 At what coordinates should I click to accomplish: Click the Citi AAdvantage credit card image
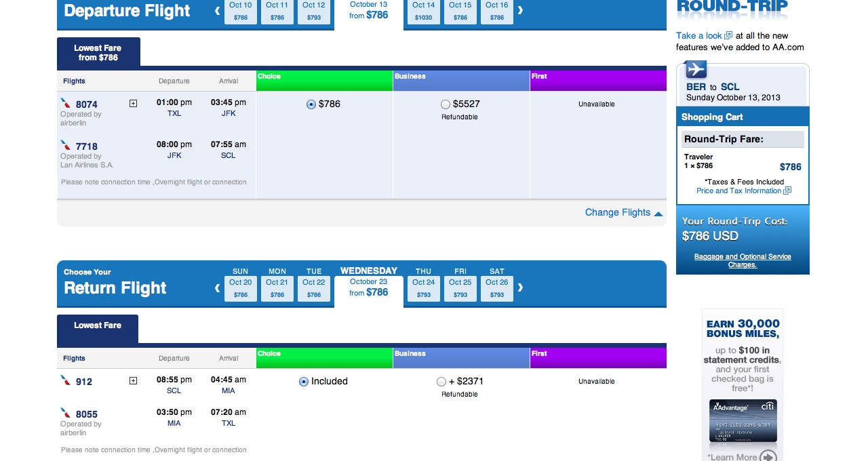click(x=743, y=421)
